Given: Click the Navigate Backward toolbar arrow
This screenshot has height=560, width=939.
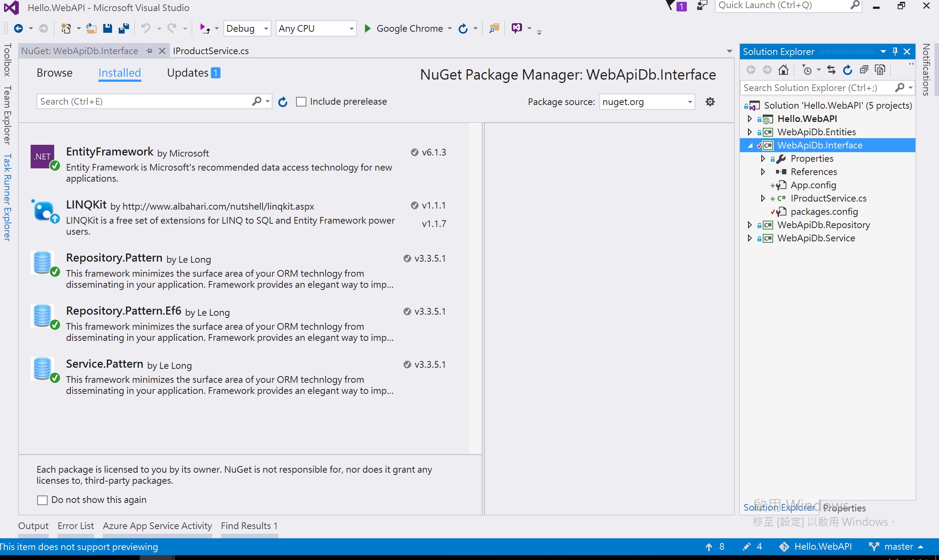Looking at the screenshot, I should click(18, 28).
